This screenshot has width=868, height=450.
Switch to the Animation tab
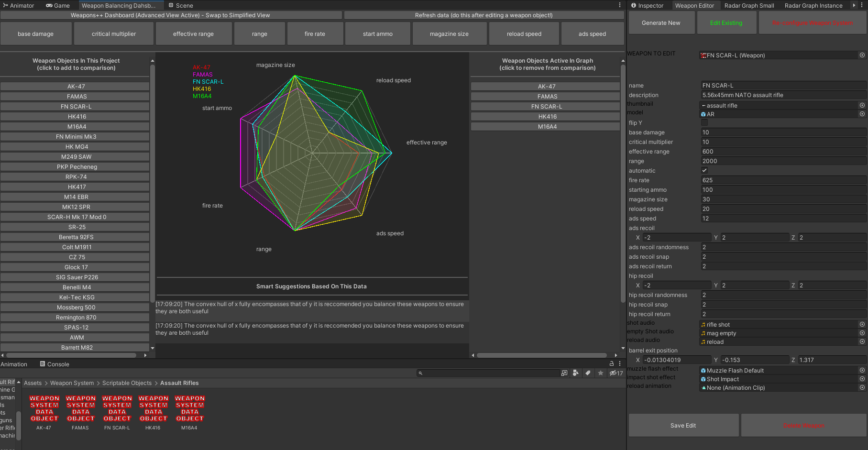coord(14,364)
